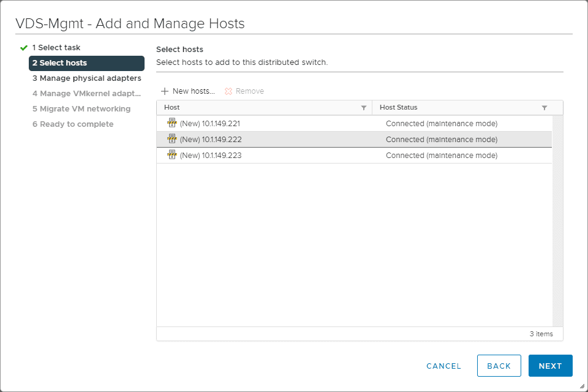Jump to step 5 Migrate VM networking
The image size is (588, 392).
(81, 109)
